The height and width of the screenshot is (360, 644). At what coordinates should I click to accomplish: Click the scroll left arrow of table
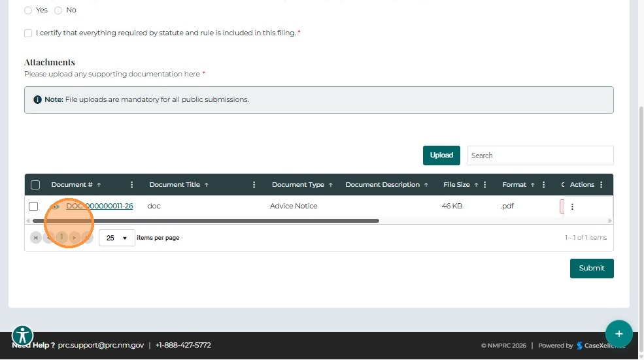(28, 221)
